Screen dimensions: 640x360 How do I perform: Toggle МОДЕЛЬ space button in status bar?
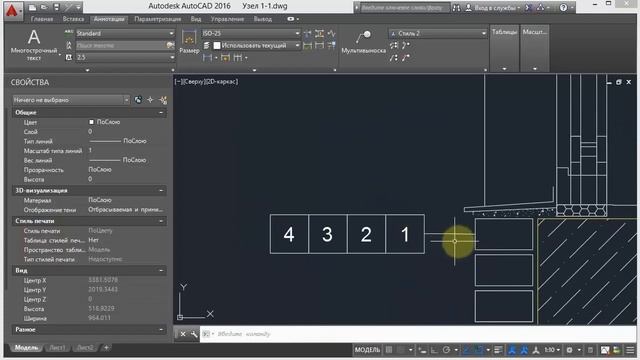[367, 350]
